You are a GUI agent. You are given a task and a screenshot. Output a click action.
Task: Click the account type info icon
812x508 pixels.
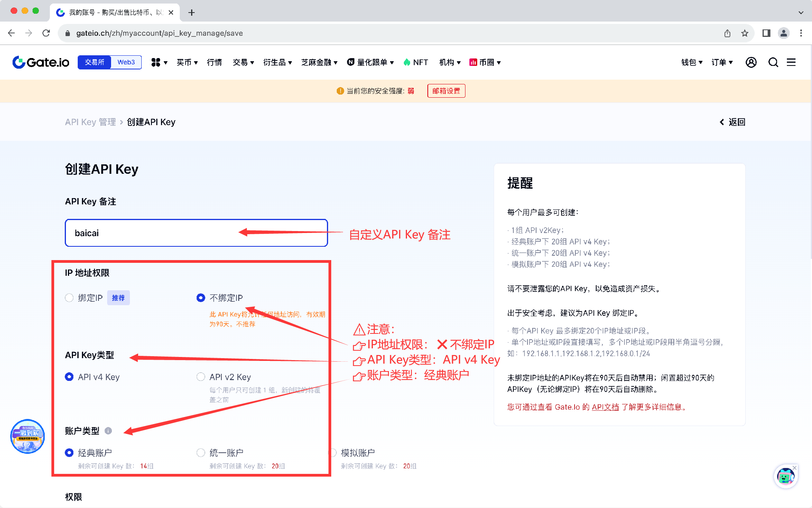pos(108,431)
